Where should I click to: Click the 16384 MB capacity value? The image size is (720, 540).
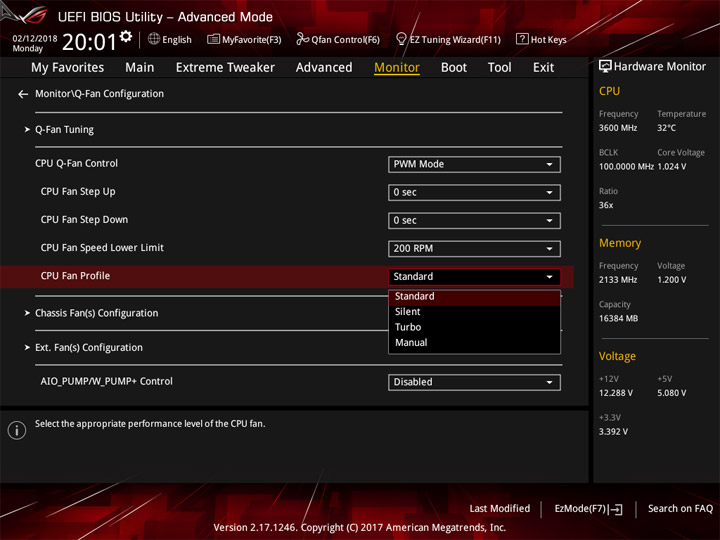(618, 319)
